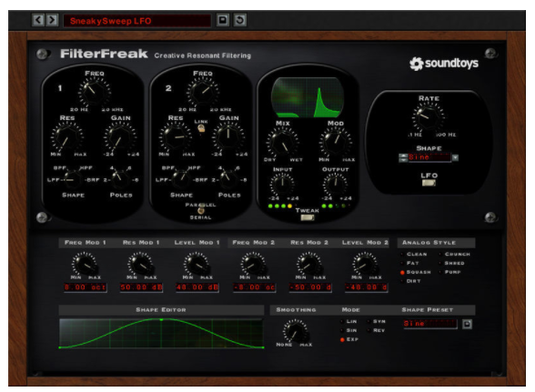Adjust the Input level knob
The width and height of the screenshot is (535, 392).
(282, 185)
